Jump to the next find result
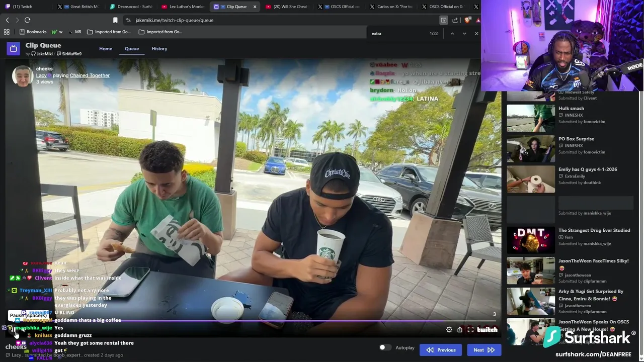This screenshot has height=362, width=644. pyautogui.click(x=464, y=33)
